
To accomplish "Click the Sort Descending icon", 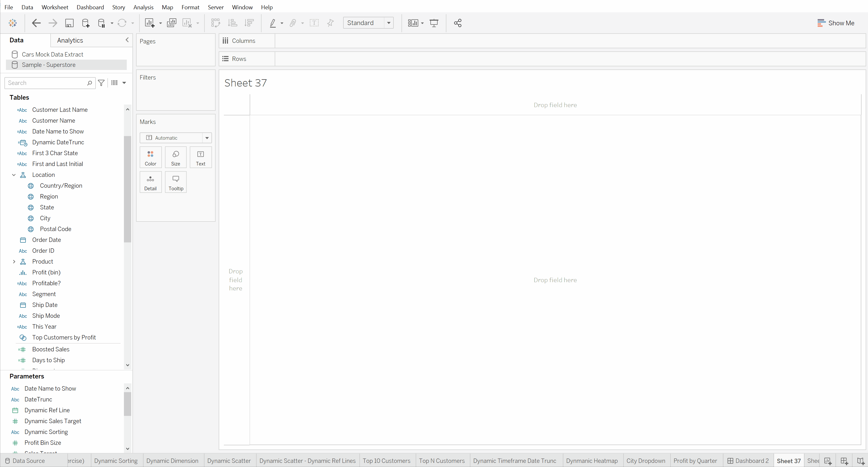I will point(249,23).
